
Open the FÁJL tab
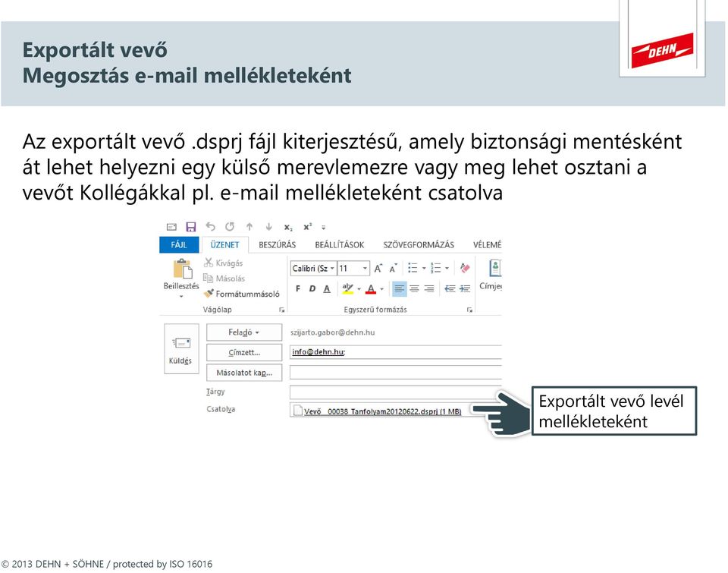(x=179, y=245)
